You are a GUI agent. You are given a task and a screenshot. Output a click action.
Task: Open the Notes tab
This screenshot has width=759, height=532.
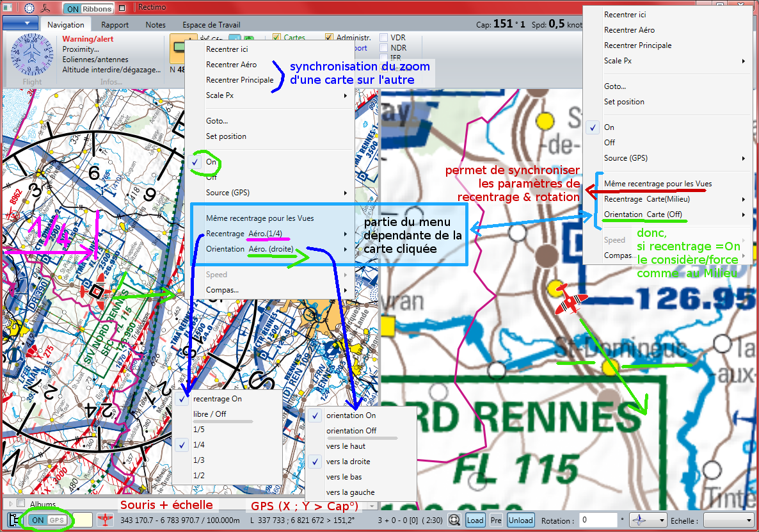click(x=156, y=25)
